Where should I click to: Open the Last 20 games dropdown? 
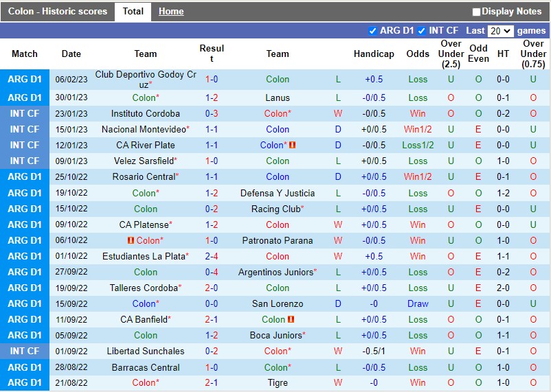[x=500, y=31]
